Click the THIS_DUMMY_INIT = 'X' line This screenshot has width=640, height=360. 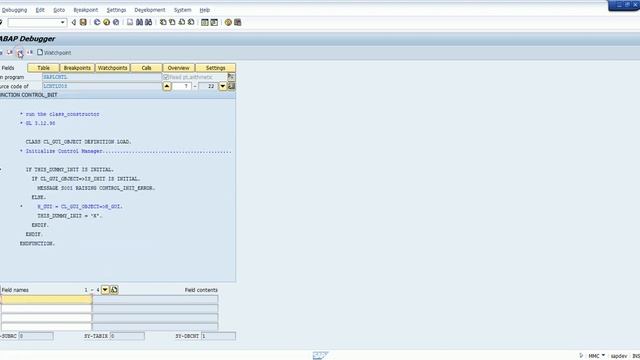tap(70, 216)
